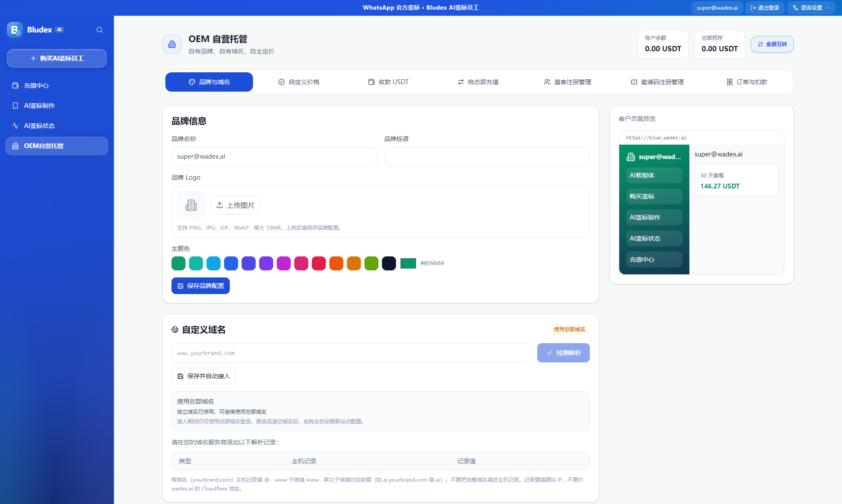Click the 账户余额 0.00 USDT card
This screenshot has width=842, height=504.
663,44
